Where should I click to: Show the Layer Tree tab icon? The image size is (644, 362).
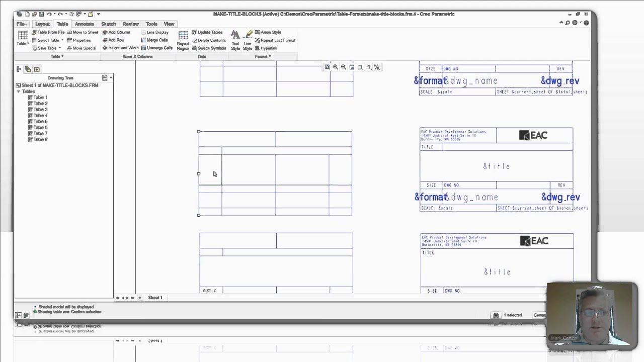point(28,69)
